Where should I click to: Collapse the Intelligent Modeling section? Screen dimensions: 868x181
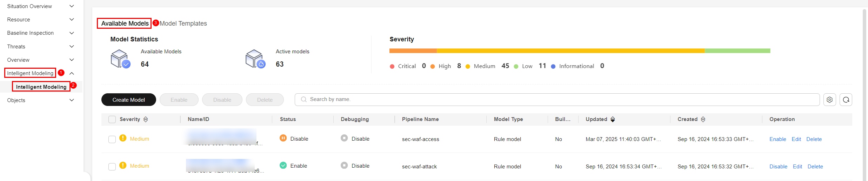[x=72, y=73]
